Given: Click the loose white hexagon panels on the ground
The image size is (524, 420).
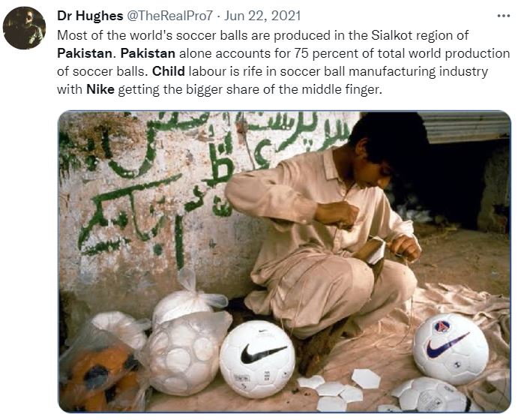Looking at the screenshot, I should pyautogui.click(x=337, y=388).
